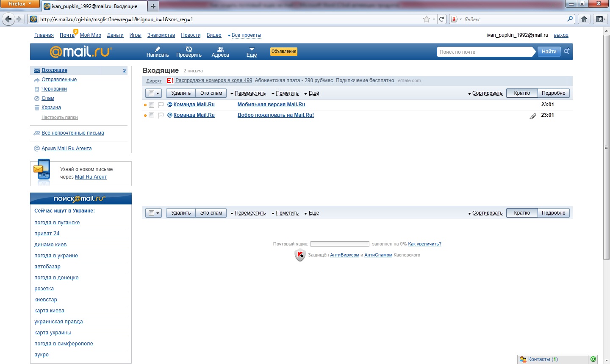This screenshot has width=610, height=364.
Task: Click the Написать compose pencil icon
Action: [158, 49]
